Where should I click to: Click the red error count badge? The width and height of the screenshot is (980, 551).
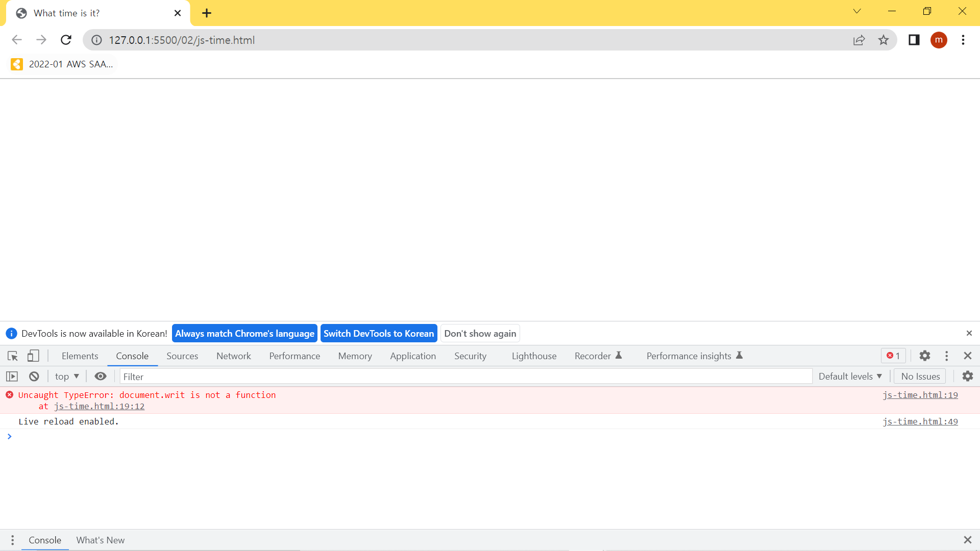point(893,356)
